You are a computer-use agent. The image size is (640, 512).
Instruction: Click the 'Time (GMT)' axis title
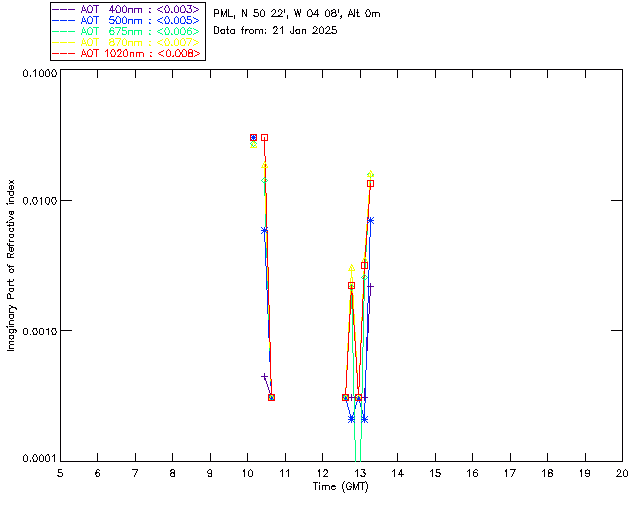click(340, 486)
